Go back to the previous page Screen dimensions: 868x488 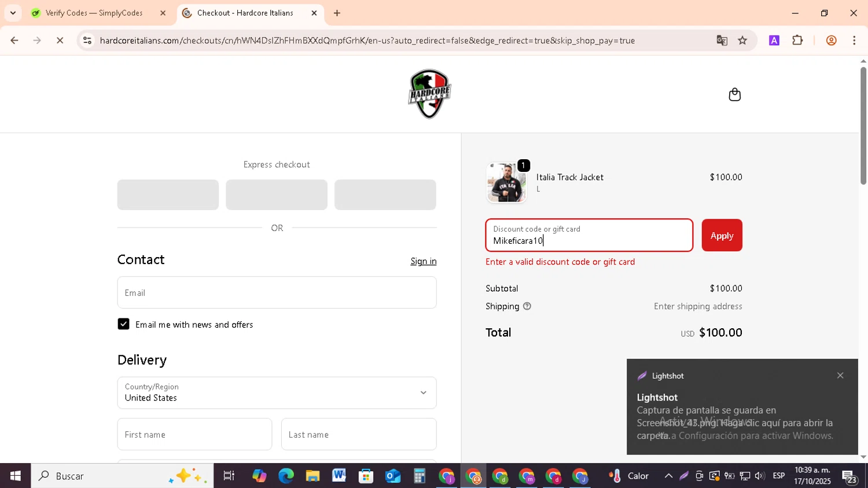click(x=14, y=41)
